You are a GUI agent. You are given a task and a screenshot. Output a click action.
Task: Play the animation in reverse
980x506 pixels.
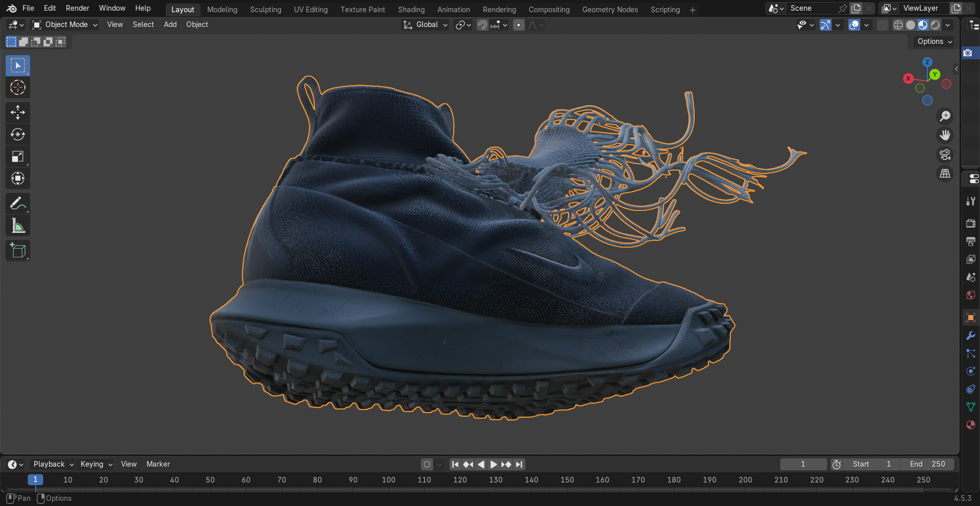tap(481, 464)
